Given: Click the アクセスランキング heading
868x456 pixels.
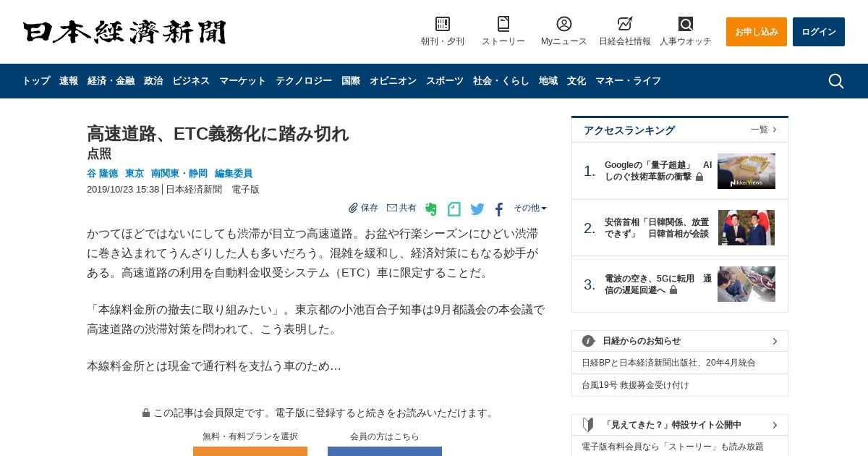Looking at the screenshot, I should (x=629, y=130).
